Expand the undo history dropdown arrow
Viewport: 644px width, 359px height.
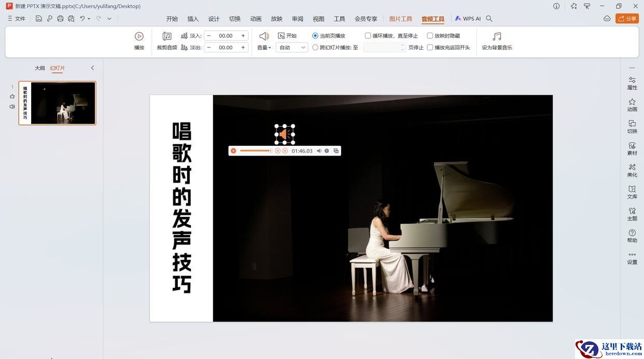click(x=89, y=19)
